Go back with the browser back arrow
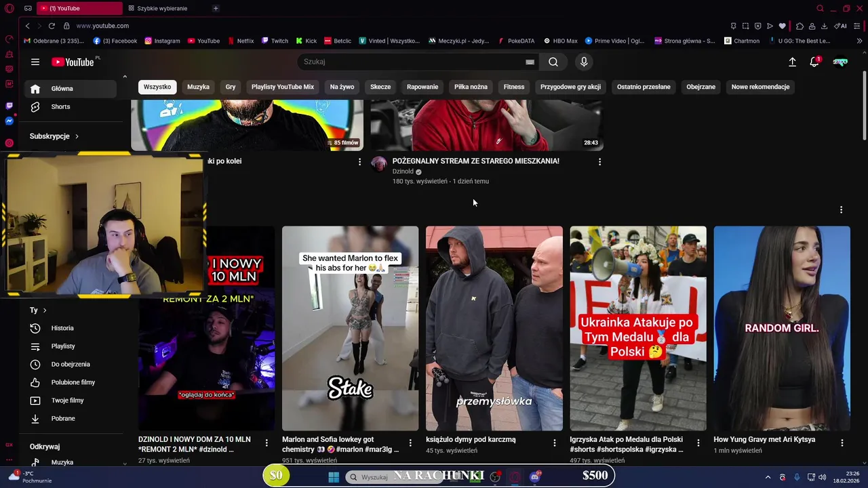The height and width of the screenshot is (488, 868). (27, 26)
